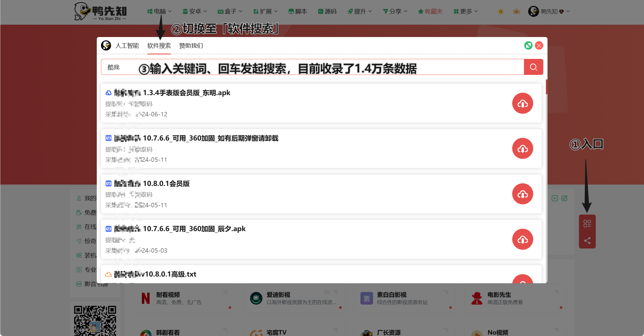This screenshot has height=336, width=644.
Task: Open the 10.7.6.6_可用_360加固_辰夕.apk title
Action: (180, 229)
